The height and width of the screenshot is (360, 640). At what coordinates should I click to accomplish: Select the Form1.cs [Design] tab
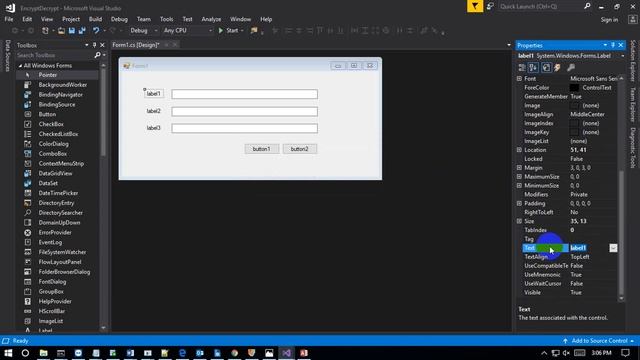point(136,45)
